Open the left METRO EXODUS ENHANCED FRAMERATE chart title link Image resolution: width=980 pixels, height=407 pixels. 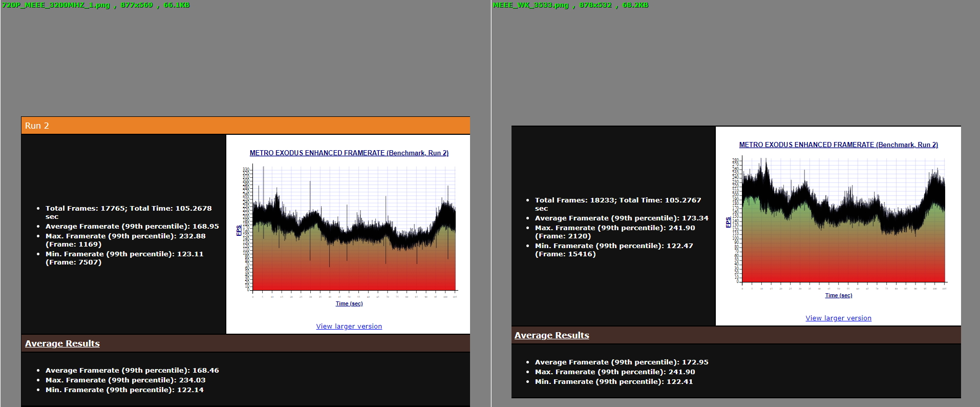[x=349, y=153]
